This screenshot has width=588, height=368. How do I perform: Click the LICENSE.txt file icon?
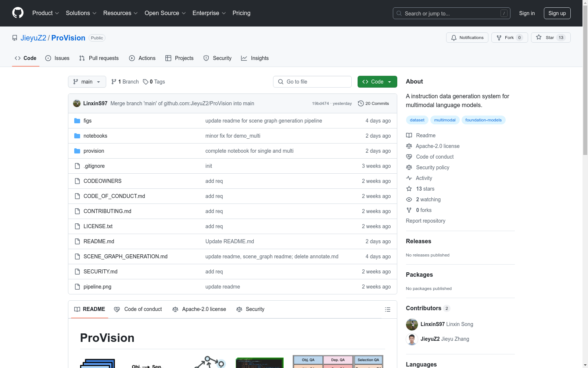(x=77, y=226)
